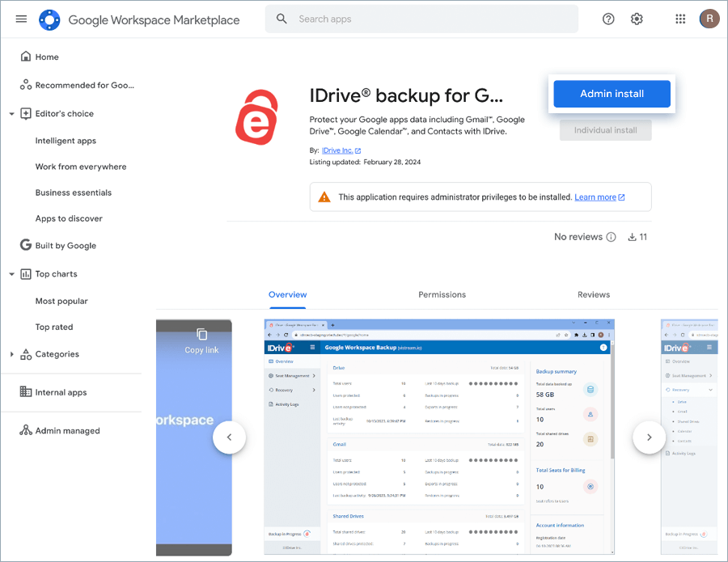Click the Copy link icon in left thumbnail
728x562 pixels.
click(201, 334)
